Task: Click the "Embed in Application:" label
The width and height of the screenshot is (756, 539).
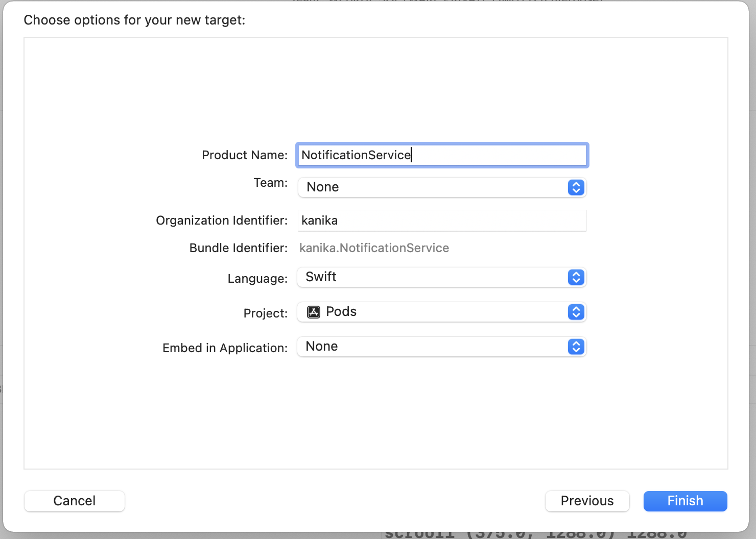Action: click(x=225, y=348)
